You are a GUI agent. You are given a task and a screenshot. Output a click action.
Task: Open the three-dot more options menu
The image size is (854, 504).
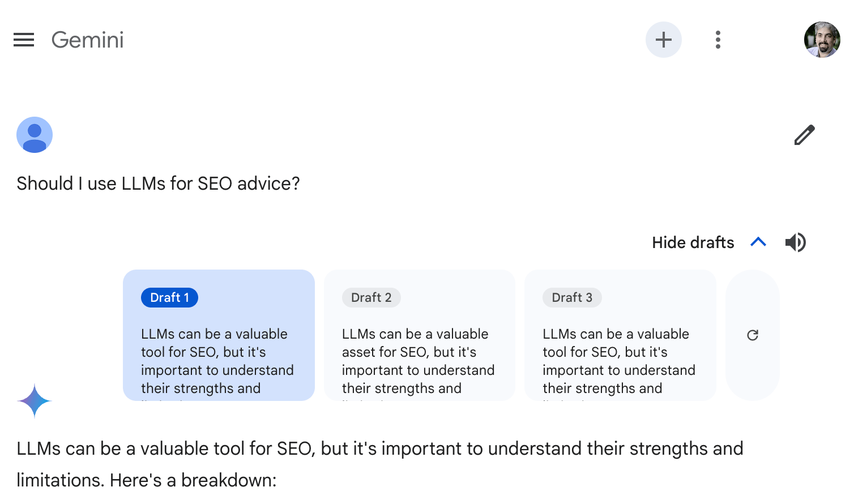point(718,40)
